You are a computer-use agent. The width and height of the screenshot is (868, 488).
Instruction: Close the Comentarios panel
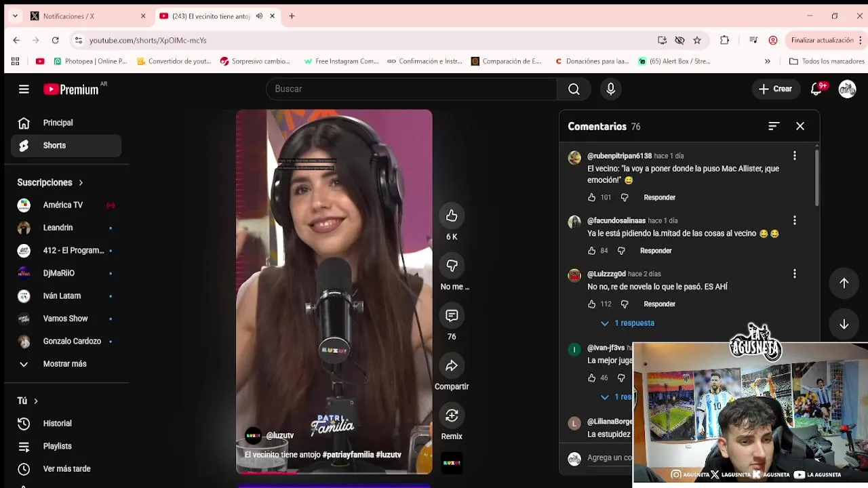click(x=800, y=126)
